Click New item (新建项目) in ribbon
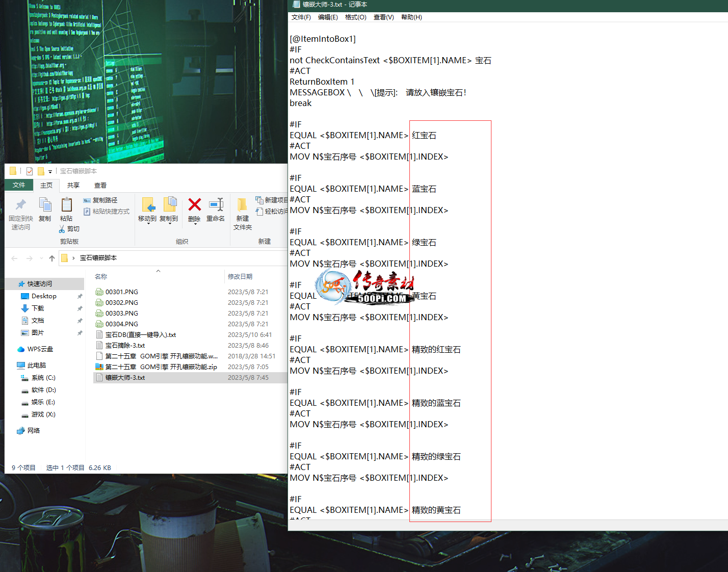728x572 pixels. click(271, 200)
